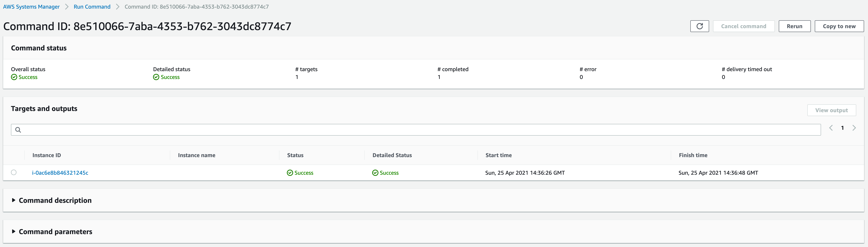Click the Success icon under Status for the instance
This screenshot has width=868, height=247.
(290, 173)
